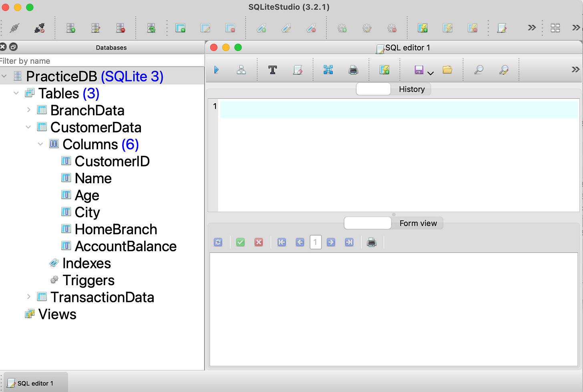The width and height of the screenshot is (583, 392).
Task: Click the purple Save SQL floppy icon
Action: [419, 70]
